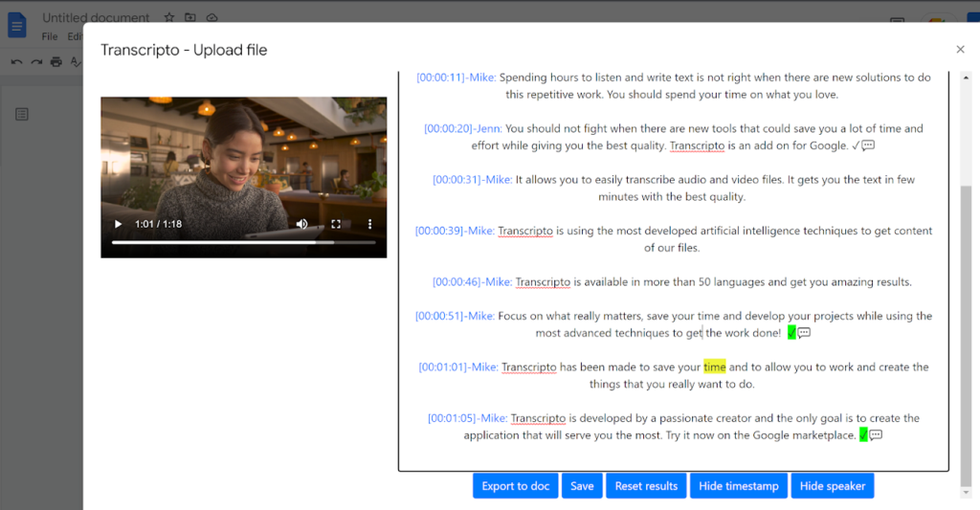
Task: Click green checkmark after 'Google marketplace.'
Action: tap(863, 435)
